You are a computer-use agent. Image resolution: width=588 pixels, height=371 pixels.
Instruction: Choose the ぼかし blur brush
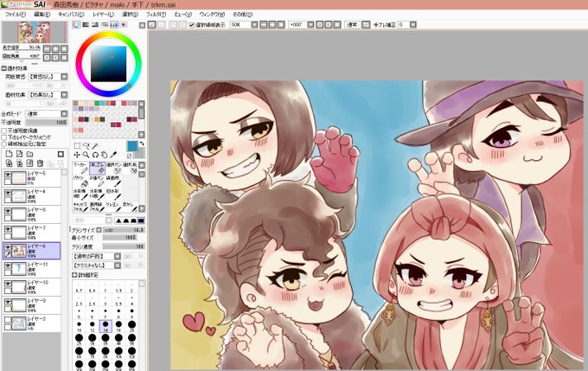point(130,207)
